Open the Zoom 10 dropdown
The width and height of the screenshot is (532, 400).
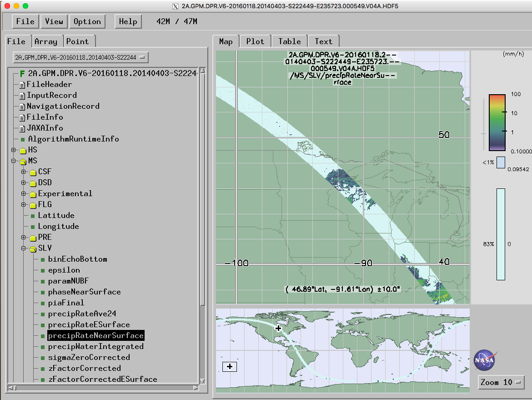click(501, 382)
